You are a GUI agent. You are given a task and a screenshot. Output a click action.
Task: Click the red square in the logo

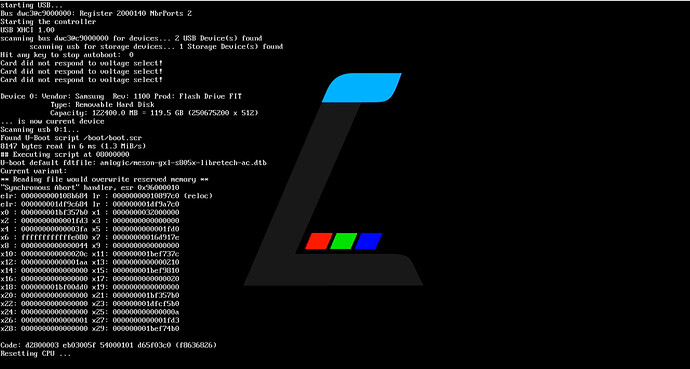[x=319, y=241]
